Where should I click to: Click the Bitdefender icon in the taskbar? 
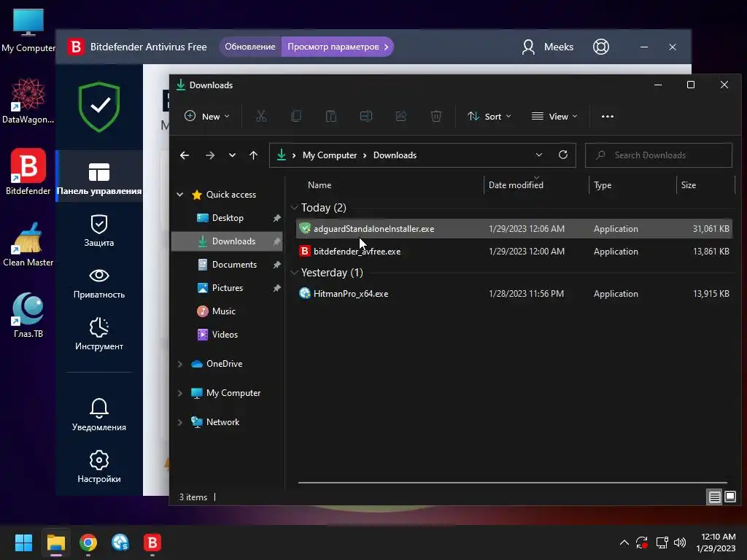click(152, 542)
